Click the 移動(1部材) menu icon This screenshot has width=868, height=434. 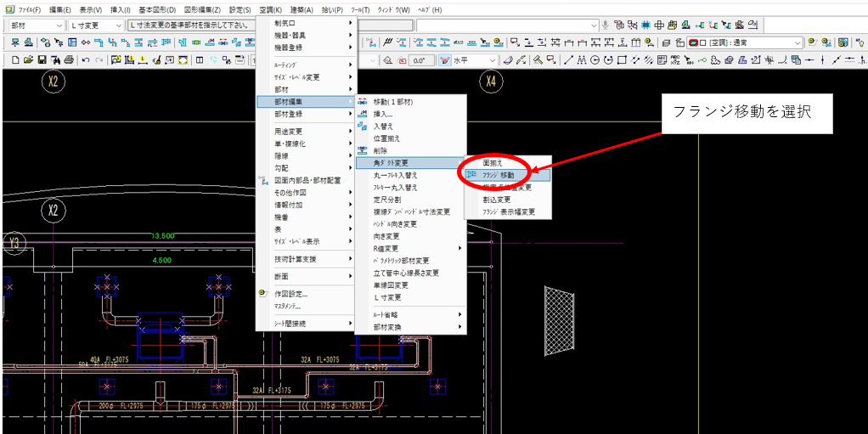coord(363,102)
